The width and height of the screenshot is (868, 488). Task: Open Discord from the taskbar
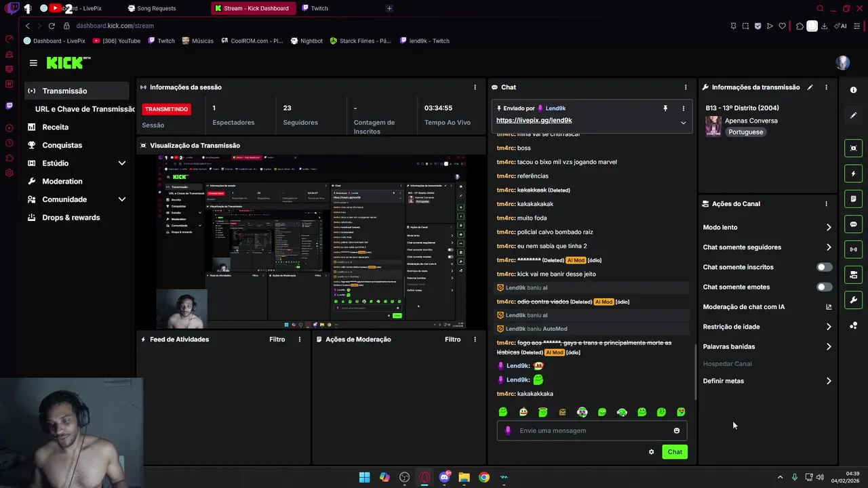tap(444, 477)
